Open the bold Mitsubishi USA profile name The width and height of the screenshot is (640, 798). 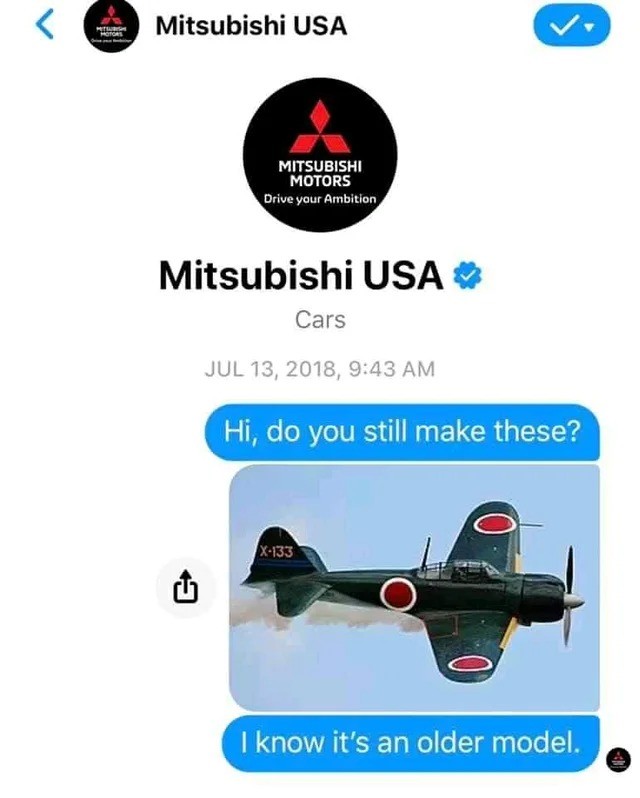click(x=301, y=275)
